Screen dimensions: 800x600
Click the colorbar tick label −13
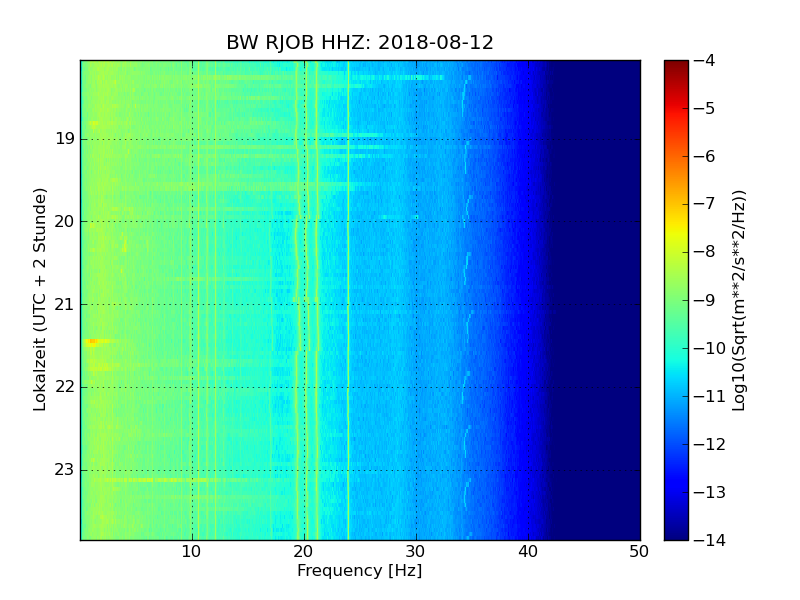click(x=710, y=492)
